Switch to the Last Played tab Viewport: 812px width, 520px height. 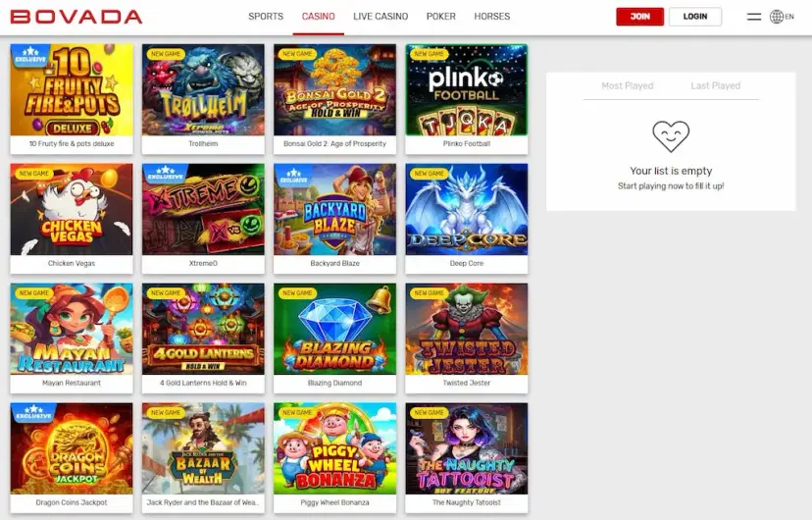(715, 85)
